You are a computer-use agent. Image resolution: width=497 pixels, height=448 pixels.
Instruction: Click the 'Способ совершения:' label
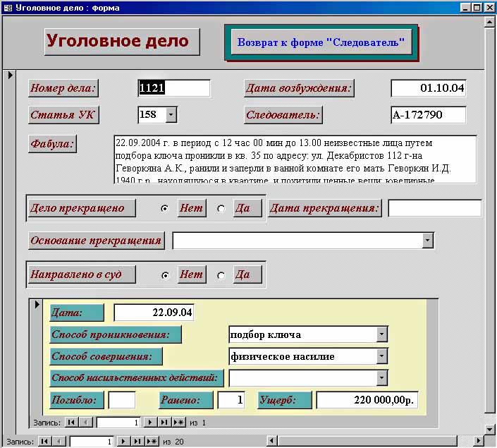(x=106, y=356)
